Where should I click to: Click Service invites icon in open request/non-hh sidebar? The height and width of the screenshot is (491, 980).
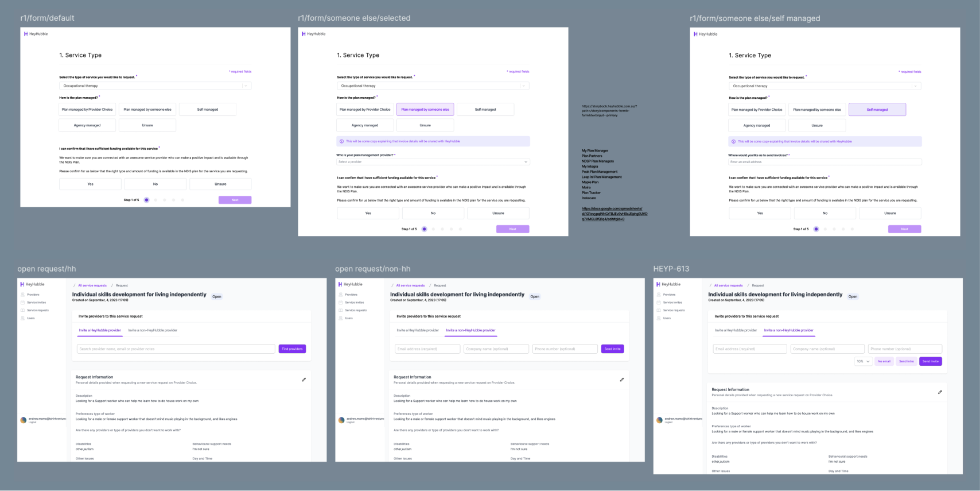pyautogui.click(x=341, y=303)
